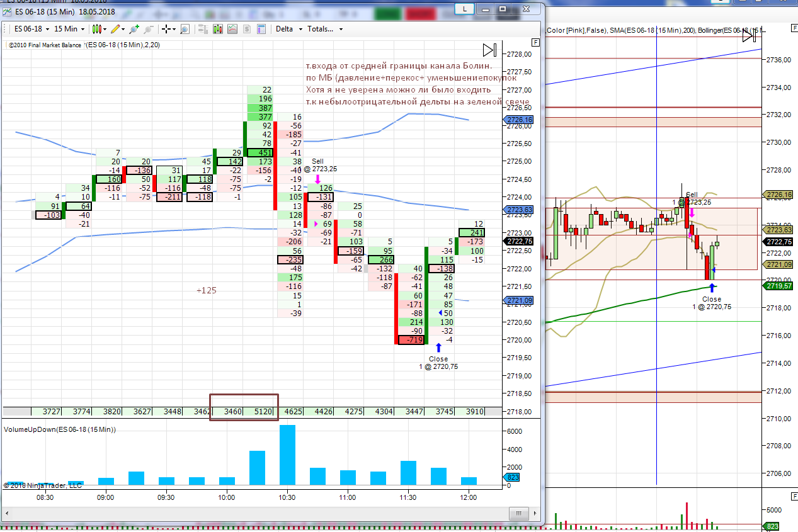Image resolution: width=798 pixels, height=532 pixels.
Task: Click the 2736,00 price label on right chart
Action: click(x=778, y=60)
